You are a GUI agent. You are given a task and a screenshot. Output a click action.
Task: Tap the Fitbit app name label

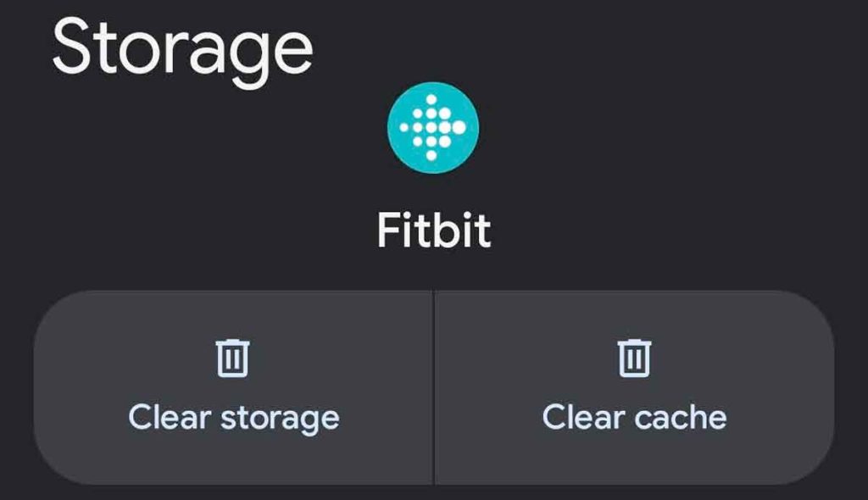click(433, 231)
